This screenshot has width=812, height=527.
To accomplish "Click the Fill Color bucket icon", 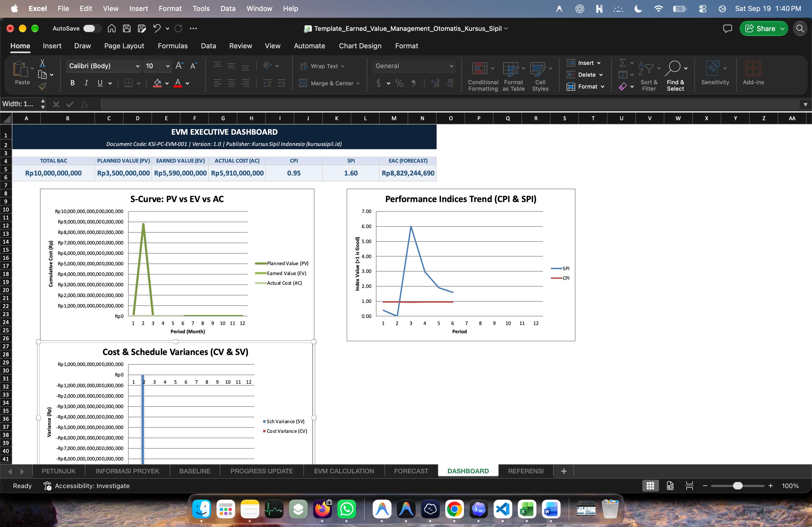I will coord(157,83).
